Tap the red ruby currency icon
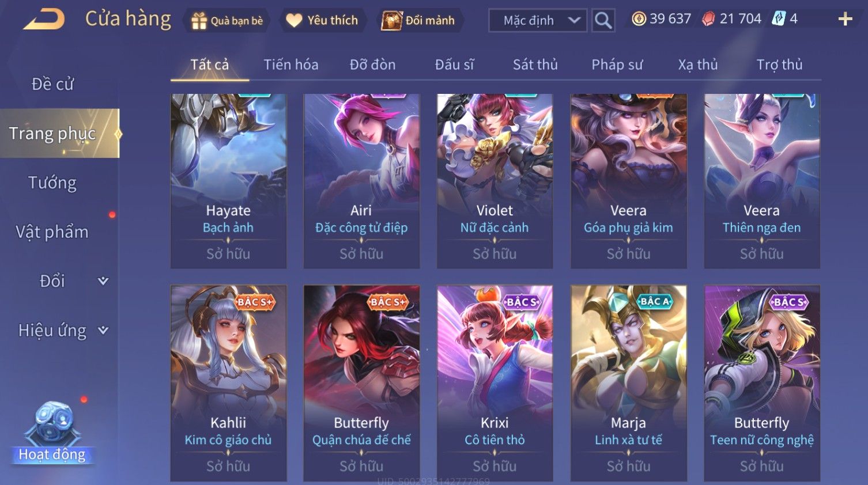 (708, 19)
